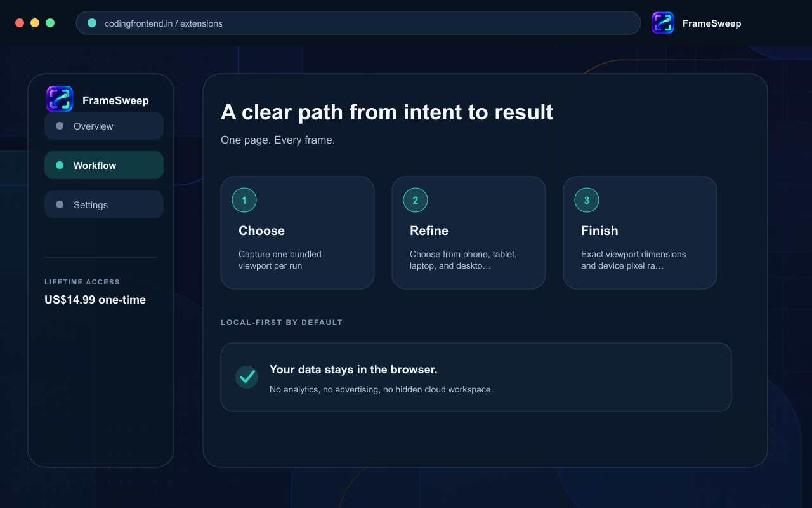Click the 'Your data stays in the browser.' card
The width and height of the screenshot is (812, 508).
point(476,377)
